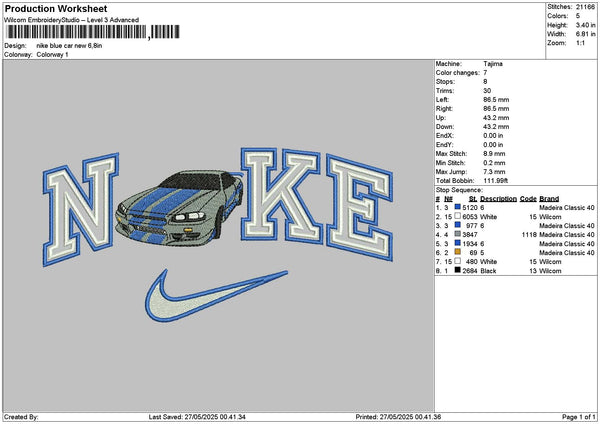Click the Height value '3.40 in'

(585, 25)
